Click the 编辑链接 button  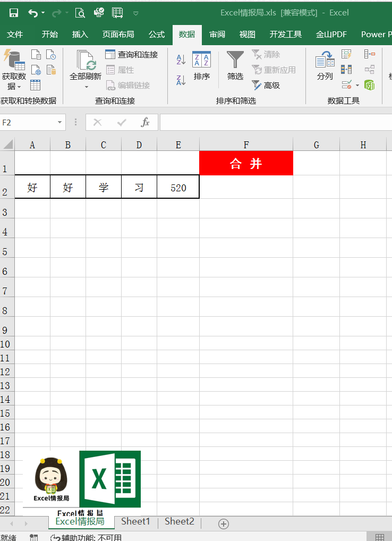[x=128, y=85]
